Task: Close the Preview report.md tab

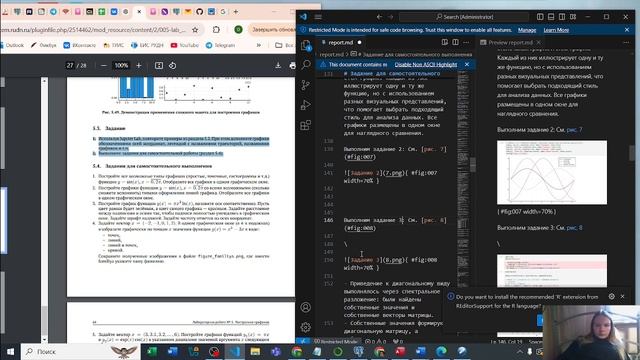Action: (x=538, y=42)
